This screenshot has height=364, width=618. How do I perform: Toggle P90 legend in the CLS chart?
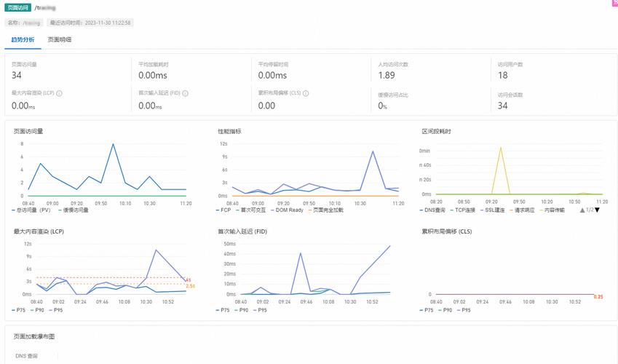tap(445, 310)
